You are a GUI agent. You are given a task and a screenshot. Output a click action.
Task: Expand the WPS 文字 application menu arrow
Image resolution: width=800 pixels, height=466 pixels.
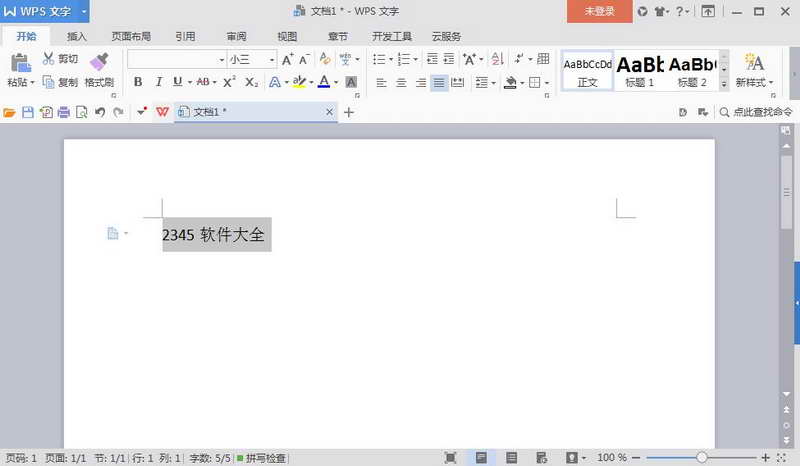(84, 11)
